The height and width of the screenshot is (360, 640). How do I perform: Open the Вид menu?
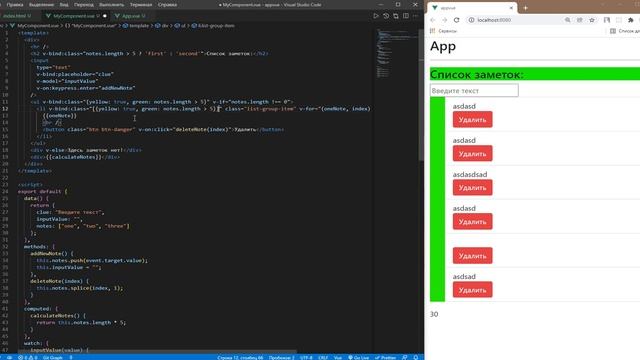click(64, 5)
